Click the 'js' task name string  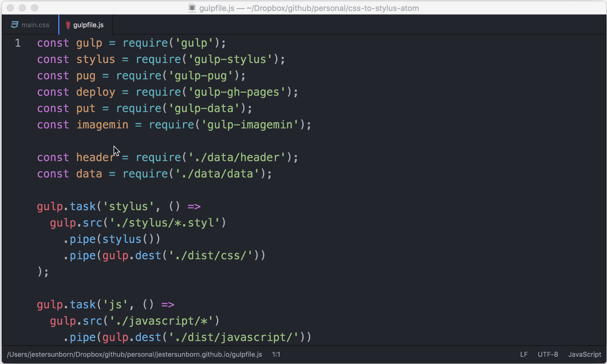[115, 305]
